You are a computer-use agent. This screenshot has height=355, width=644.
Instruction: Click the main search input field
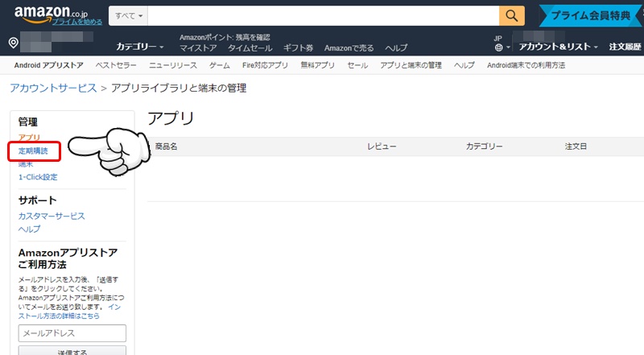pos(324,15)
